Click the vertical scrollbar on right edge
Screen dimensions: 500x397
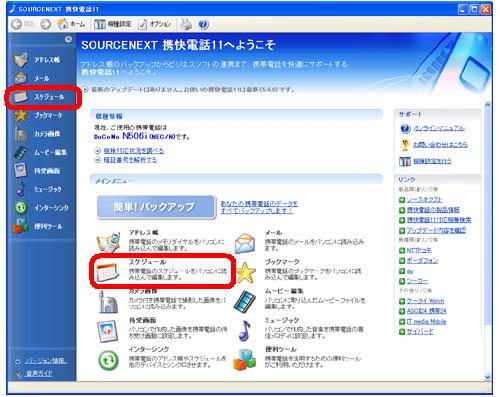point(488,216)
